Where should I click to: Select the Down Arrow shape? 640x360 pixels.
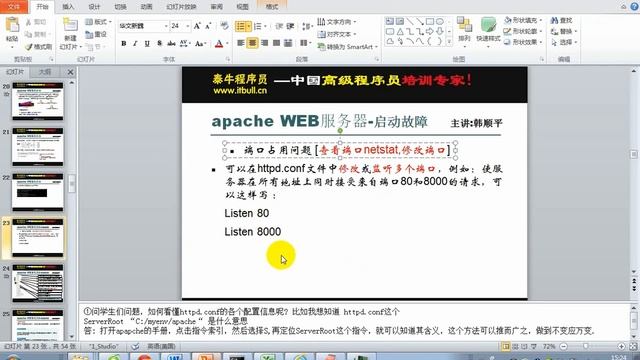(440, 31)
